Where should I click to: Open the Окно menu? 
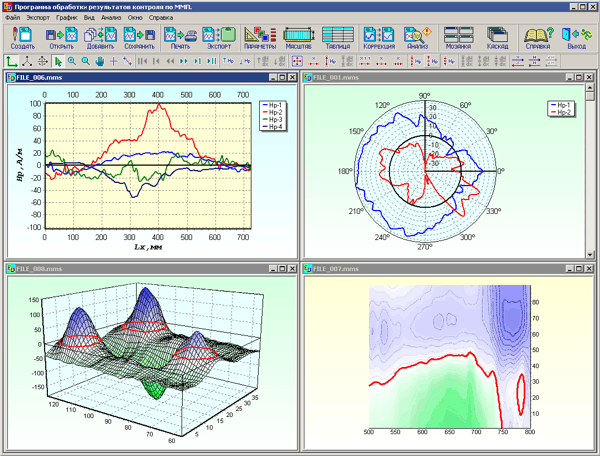(x=136, y=18)
